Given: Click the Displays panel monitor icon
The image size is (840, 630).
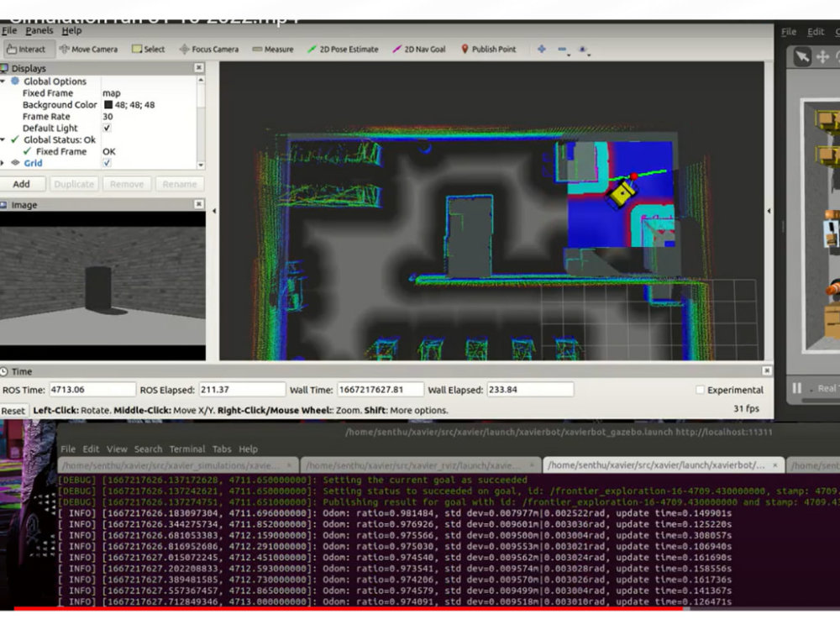Looking at the screenshot, I should pyautogui.click(x=4, y=68).
